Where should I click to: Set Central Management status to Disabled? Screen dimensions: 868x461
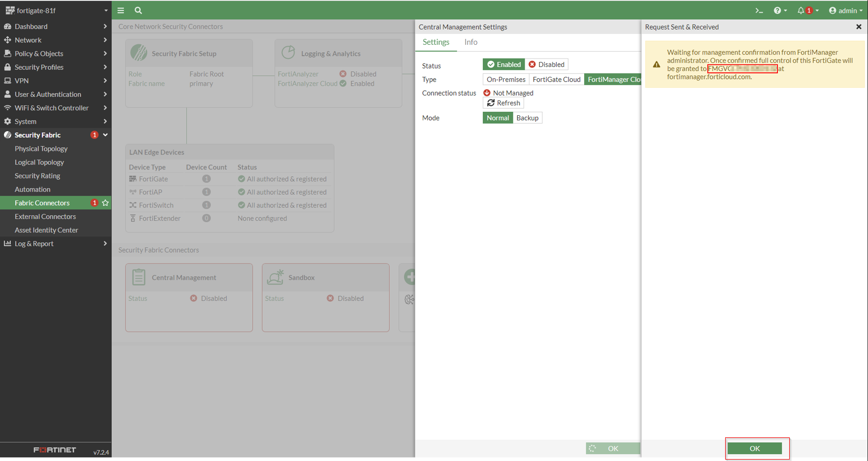point(547,64)
